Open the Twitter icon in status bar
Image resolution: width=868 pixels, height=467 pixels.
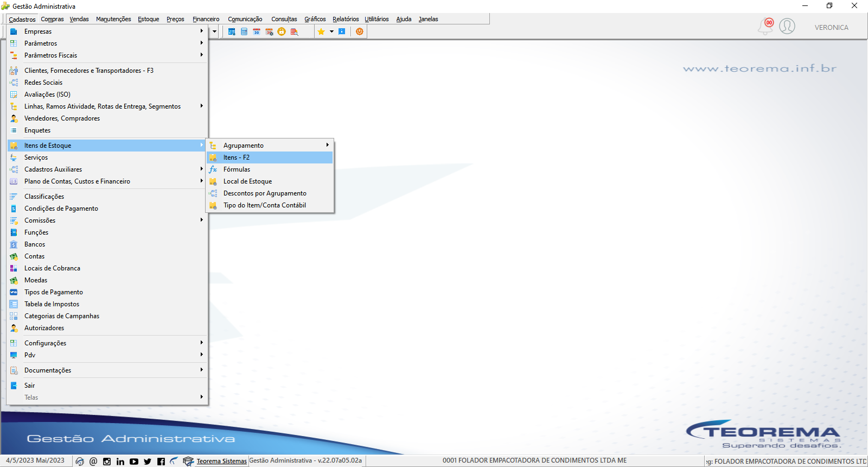[x=148, y=461]
